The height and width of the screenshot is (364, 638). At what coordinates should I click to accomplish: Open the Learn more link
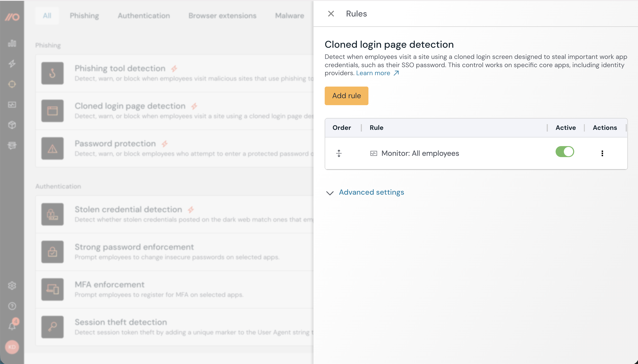click(373, 73)
